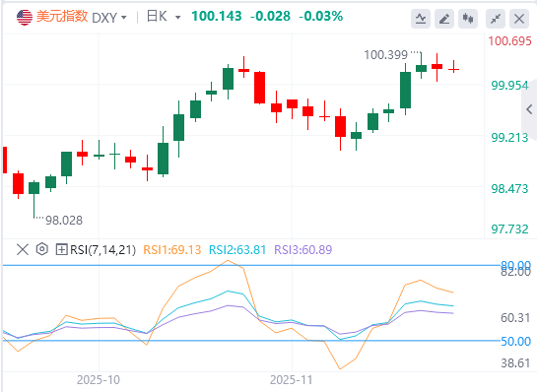
Task: Remove the RSI indicator with X icon
Action: [x=23, y=249]
